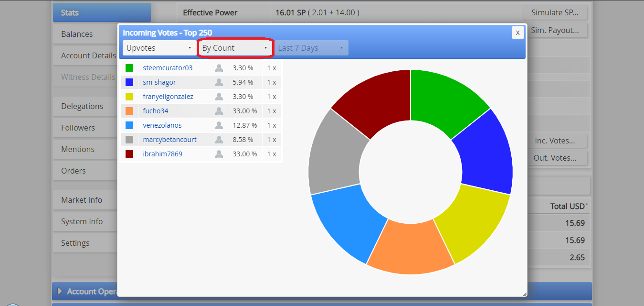The height and width of the screenshot is (306, 644).
Task: Open the Last 7 Days dropdown
Action: click(311, 48)
